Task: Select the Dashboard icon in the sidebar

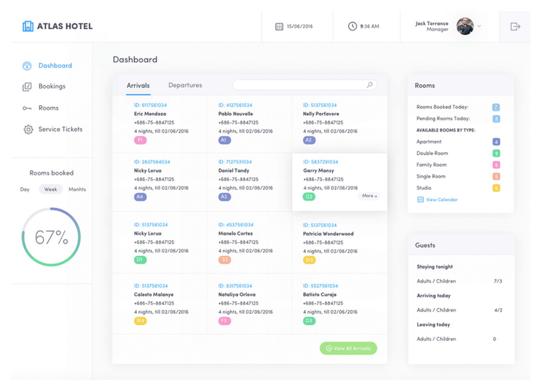Action: [27, 66]
